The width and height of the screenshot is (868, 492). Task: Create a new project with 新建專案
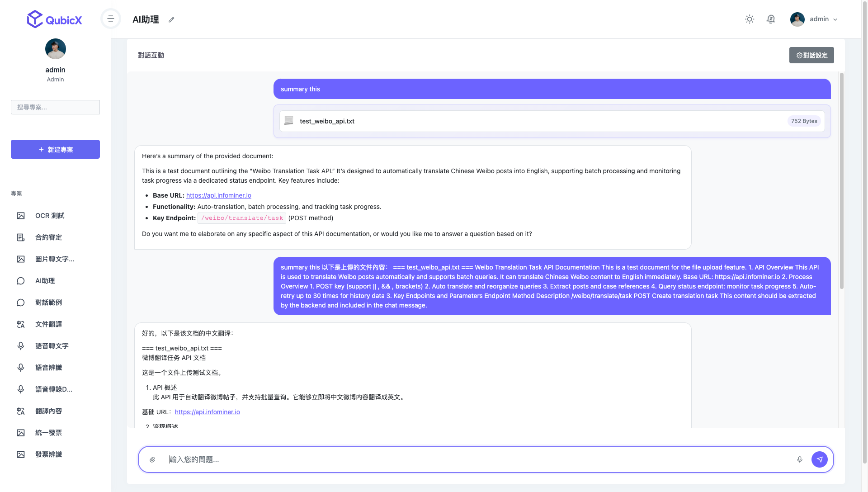coord(55,149)
